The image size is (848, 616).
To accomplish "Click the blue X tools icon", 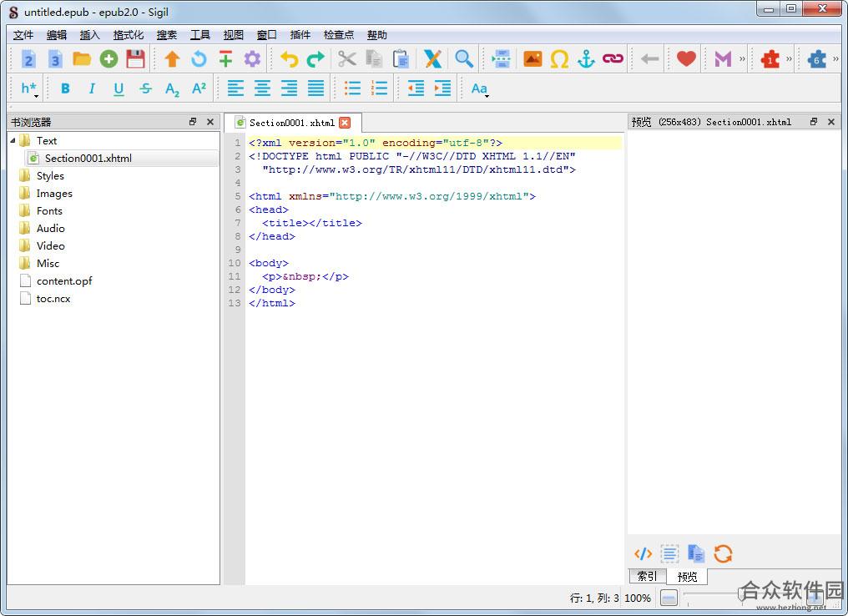I will click(x=432, y=59).
